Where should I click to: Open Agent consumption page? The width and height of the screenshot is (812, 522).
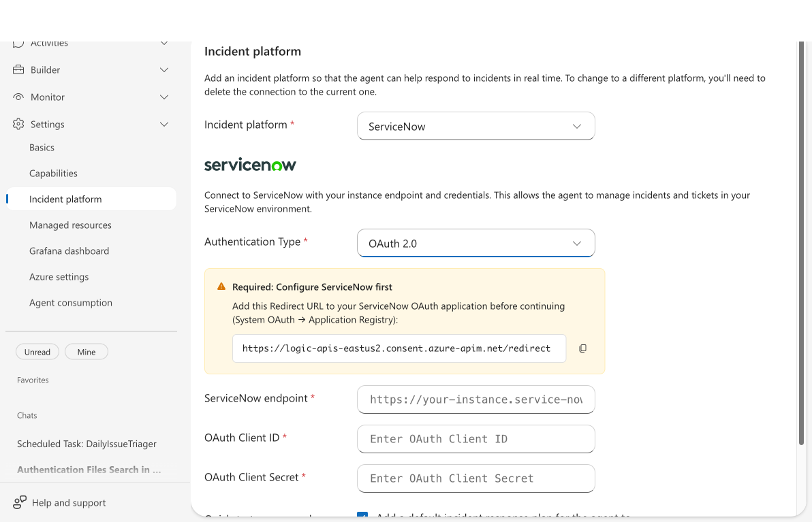coord(70,303)
